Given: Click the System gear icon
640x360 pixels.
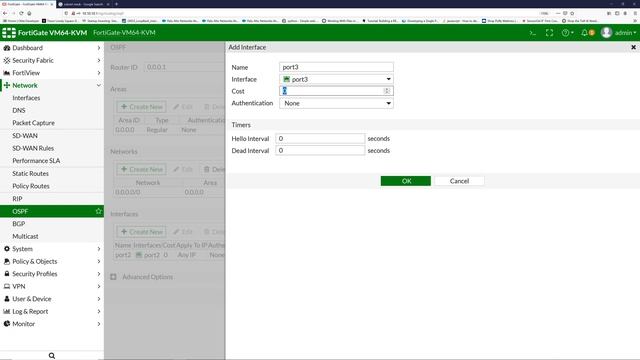Looking at the screenshot, I should pyautogui.click(x=7, y=249).
